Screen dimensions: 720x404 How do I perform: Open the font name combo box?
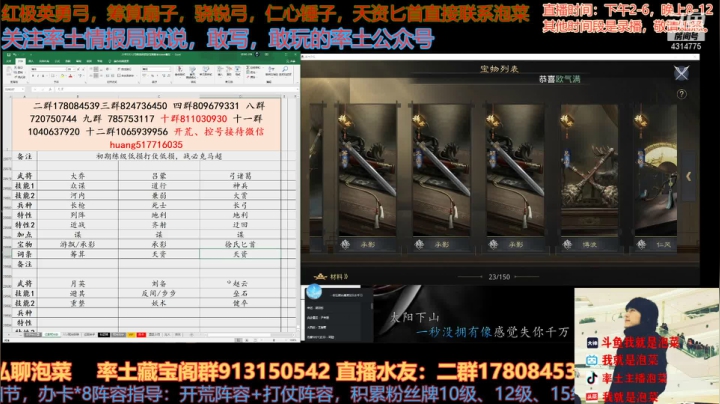click(x=48, y=69)
